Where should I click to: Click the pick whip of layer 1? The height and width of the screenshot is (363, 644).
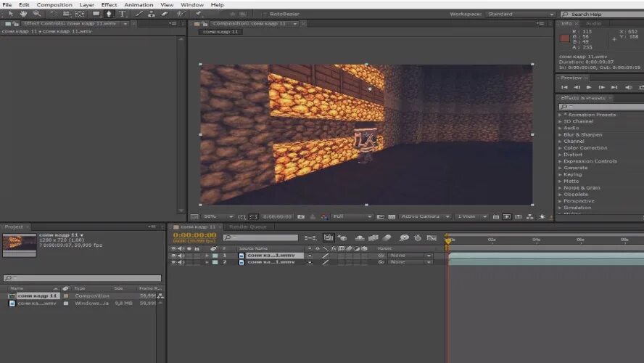pos(381,256)
